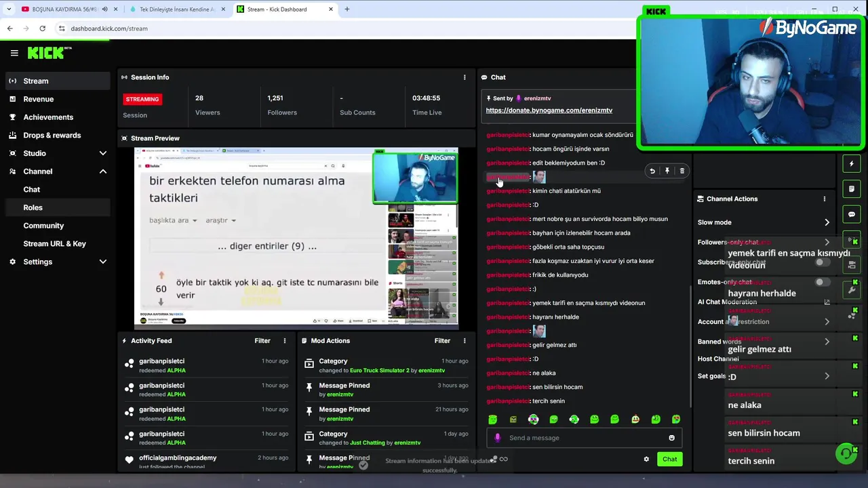868x488 pixels.
Task: Click the Activity Feed Filter button
Action: 262,341
